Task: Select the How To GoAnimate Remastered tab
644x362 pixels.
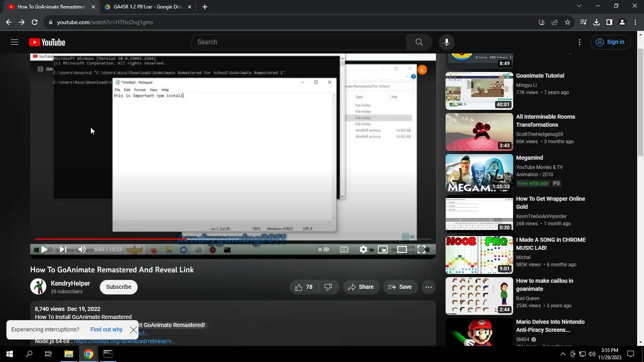Action: [x=51, y=7]
